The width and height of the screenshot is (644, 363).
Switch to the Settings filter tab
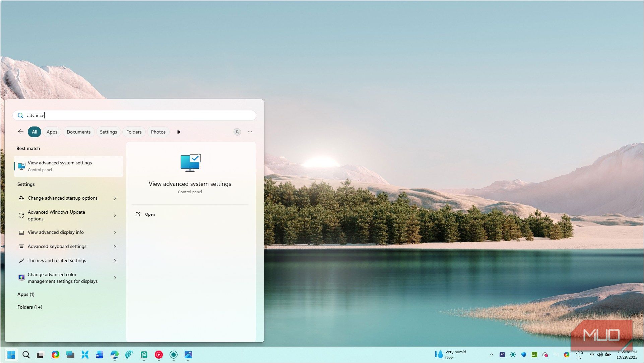click(x=108, y=132)
